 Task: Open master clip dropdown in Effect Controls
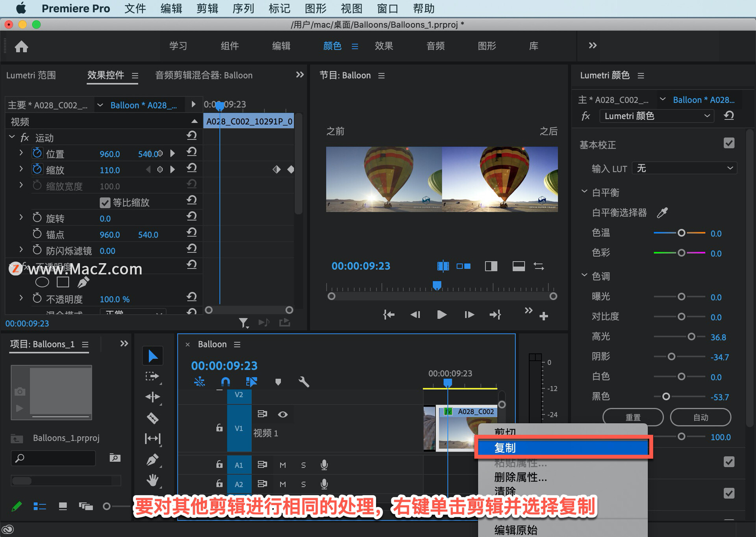[100, 105]
